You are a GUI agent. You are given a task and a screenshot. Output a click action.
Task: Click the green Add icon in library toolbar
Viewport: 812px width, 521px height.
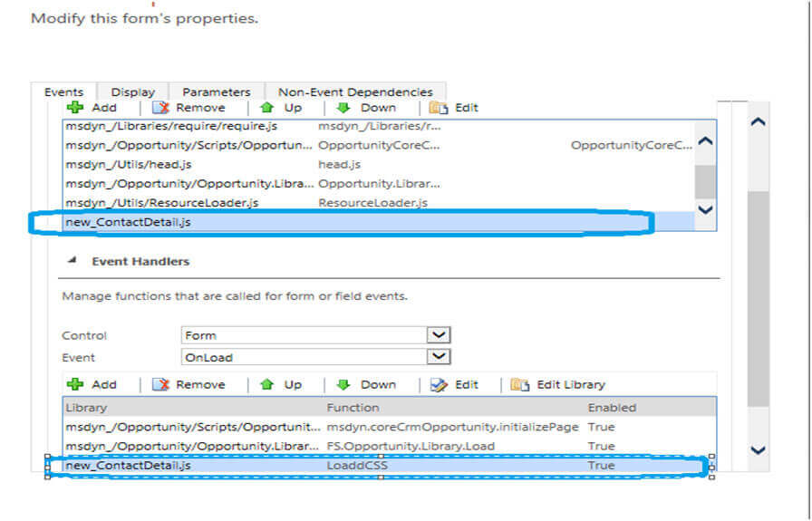75,107
